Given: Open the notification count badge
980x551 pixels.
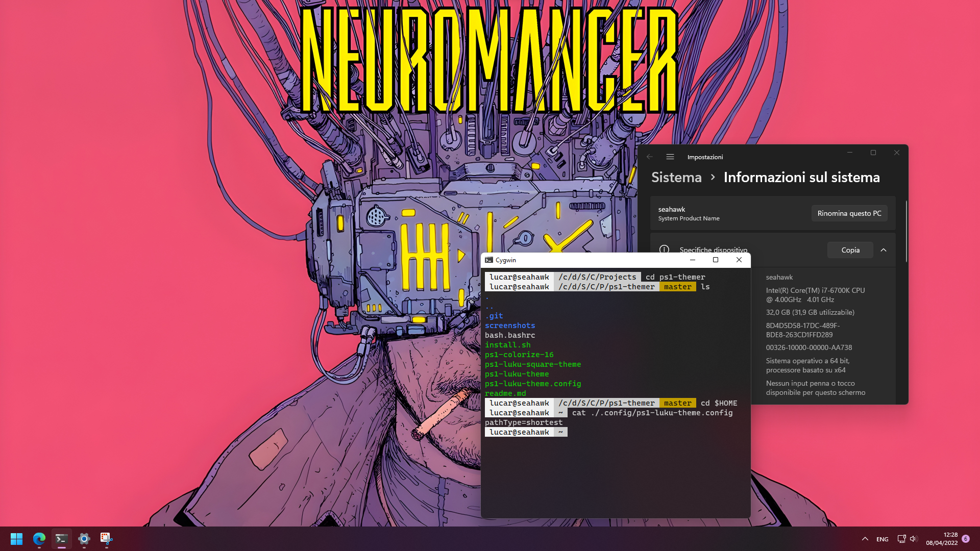Looking at the screenshot, I should click(966, 539).
